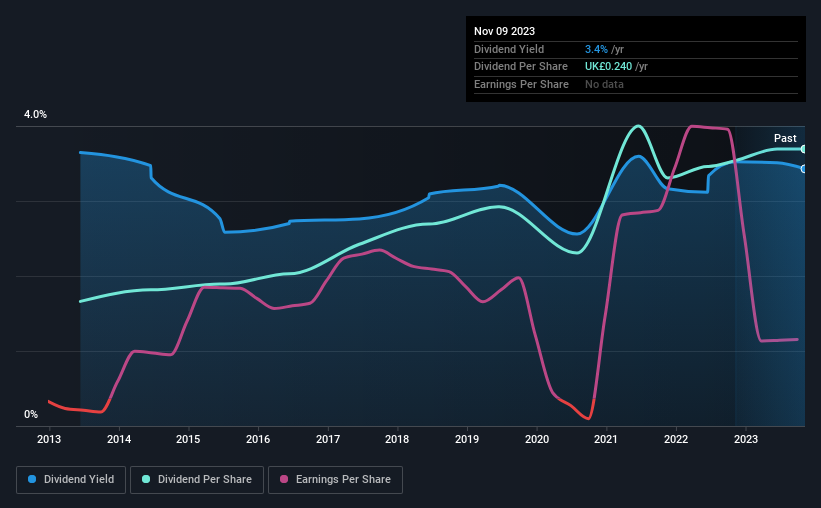The width and height of the screenshot is (821, 508).
Task: Click the 0% y-axis label
Action: pyautogui.click(x=31, y=414)
